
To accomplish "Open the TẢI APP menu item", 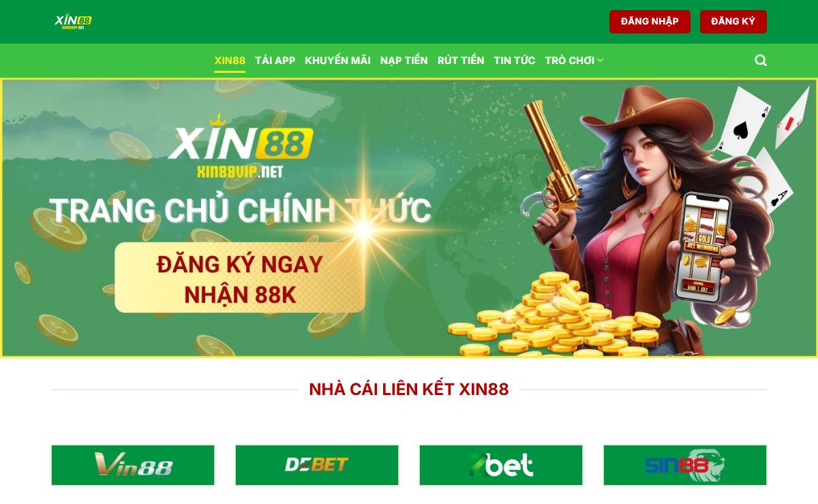I will click(275, 61).
